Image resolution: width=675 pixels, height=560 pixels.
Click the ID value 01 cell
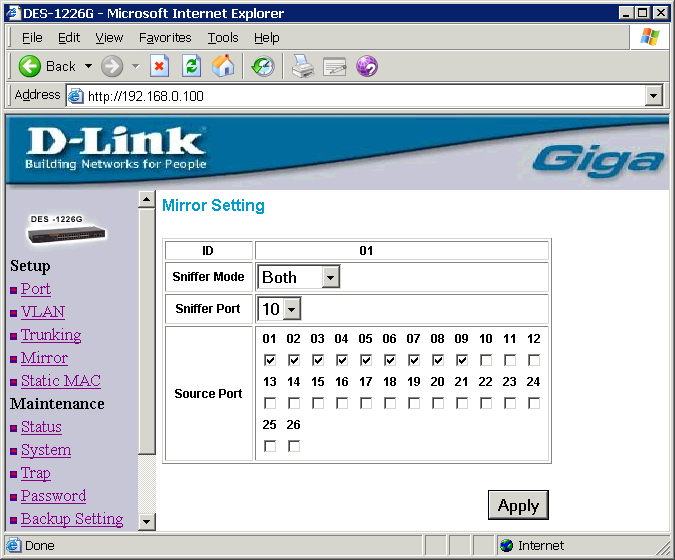coord(402,251)
